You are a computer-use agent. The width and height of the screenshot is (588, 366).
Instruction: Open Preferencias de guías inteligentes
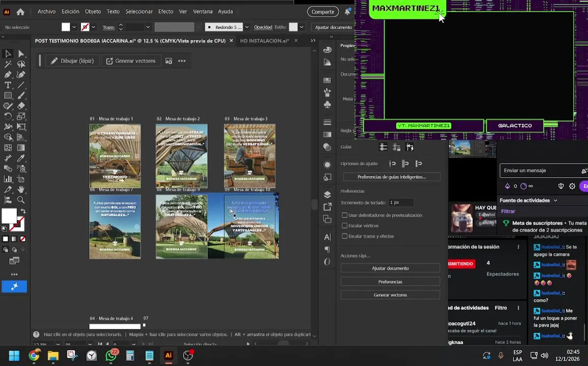(x=391, y=177)
